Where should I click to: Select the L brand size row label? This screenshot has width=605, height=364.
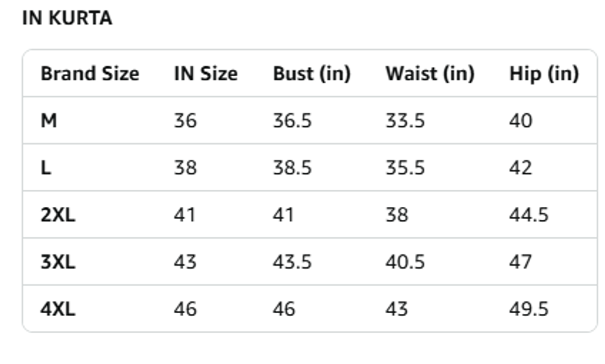pos(46,168)
